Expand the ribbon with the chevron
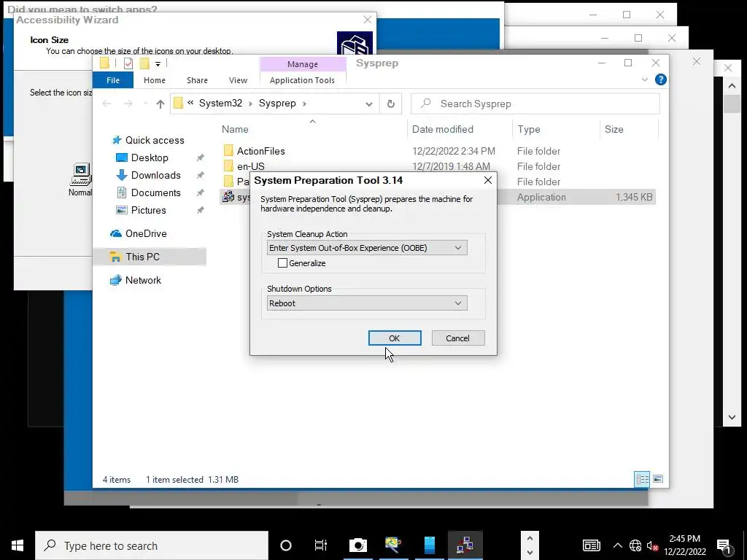The width and height of the screenshot is (747, 560). point(645,79)
